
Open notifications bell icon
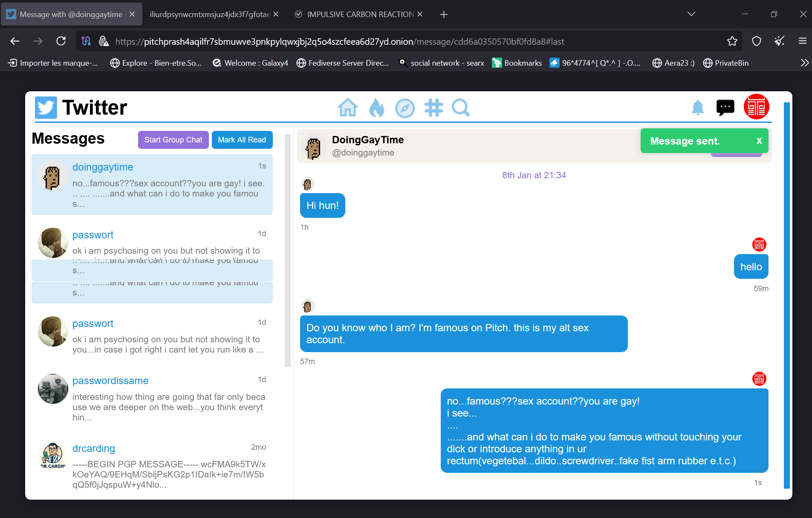[698, 108]
